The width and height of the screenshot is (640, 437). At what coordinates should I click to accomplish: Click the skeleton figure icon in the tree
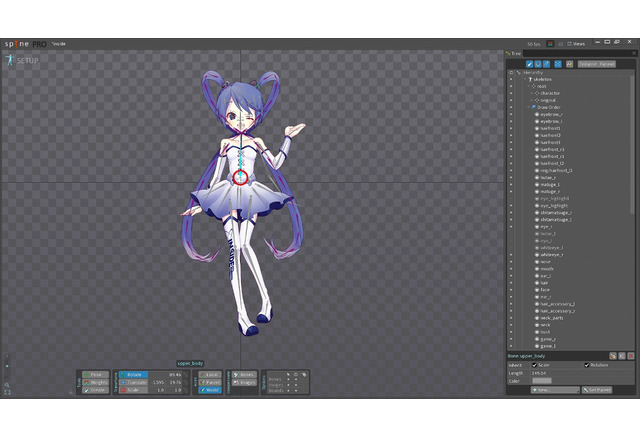click(530, 79)
